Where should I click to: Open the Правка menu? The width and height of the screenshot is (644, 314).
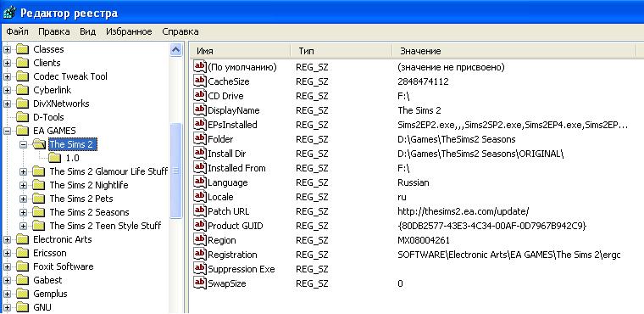click(53, 31)
